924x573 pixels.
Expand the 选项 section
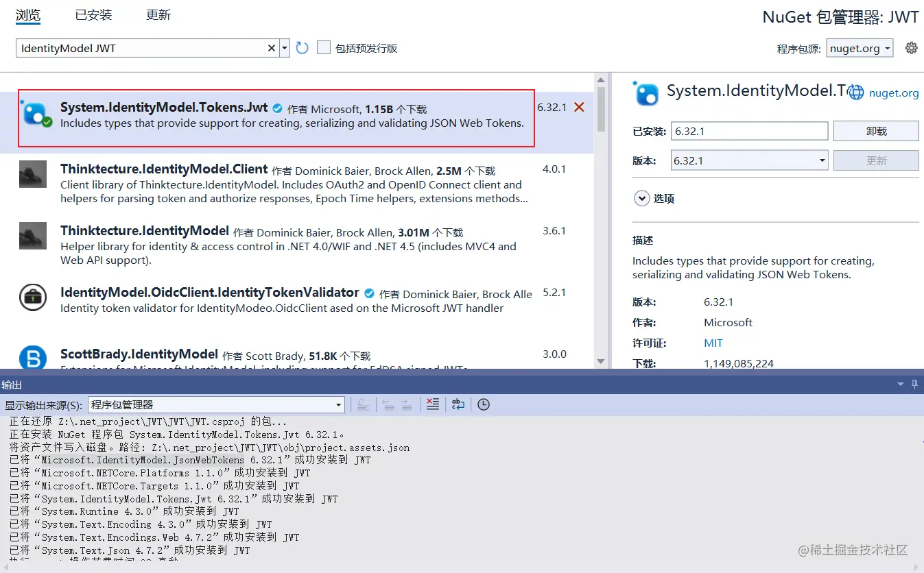point(642,199)
